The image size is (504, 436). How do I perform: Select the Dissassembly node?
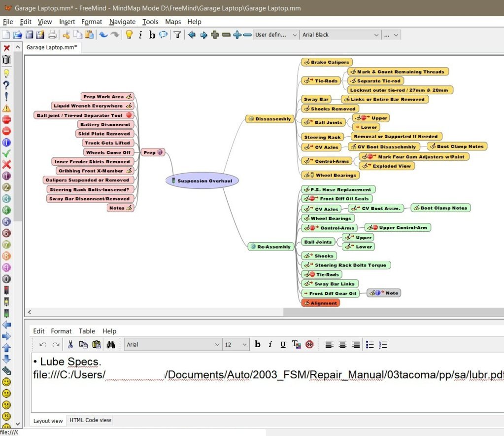[269, 119]
